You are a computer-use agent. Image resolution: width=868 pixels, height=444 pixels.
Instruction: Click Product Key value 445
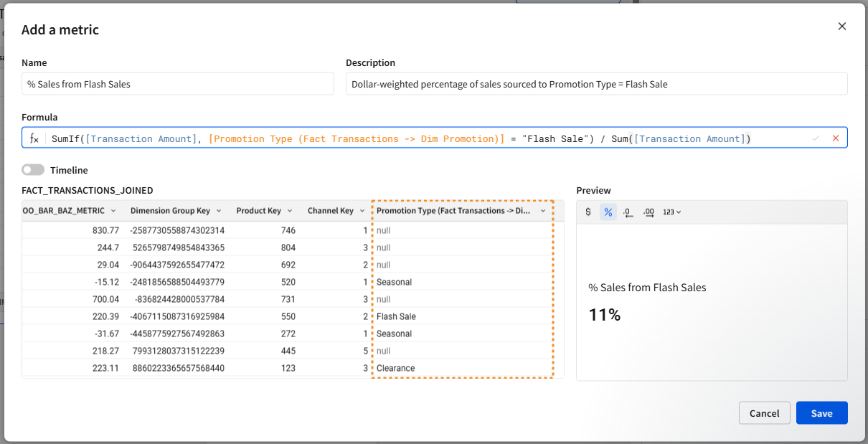(288, 351)
